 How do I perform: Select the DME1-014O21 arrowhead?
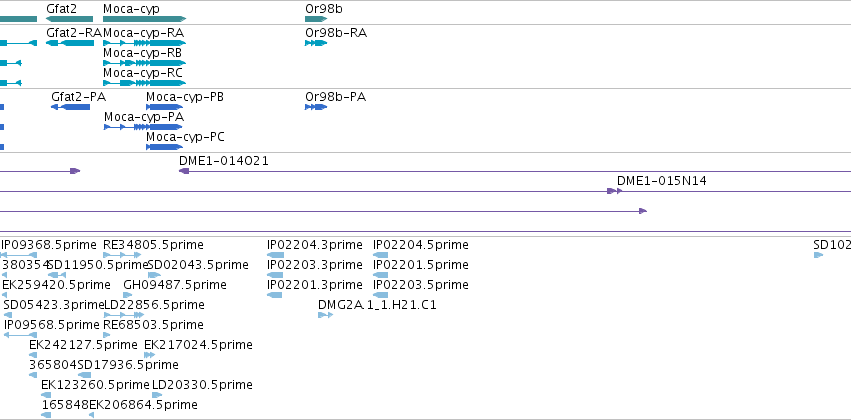click(184, 171)
